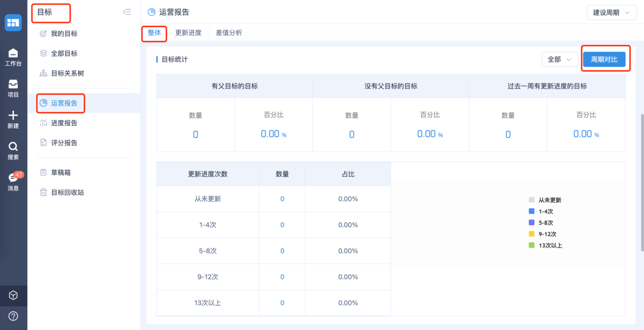
Task: Toggle the 13次以上 green legend item
Action: [x=546, y=246]
